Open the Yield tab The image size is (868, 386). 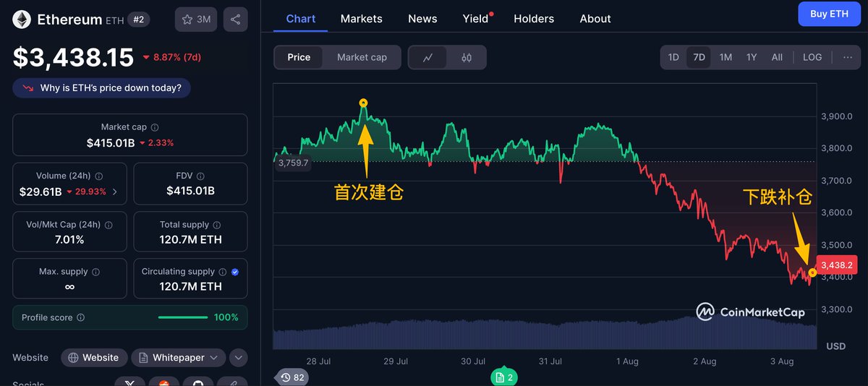pos(476,19)
